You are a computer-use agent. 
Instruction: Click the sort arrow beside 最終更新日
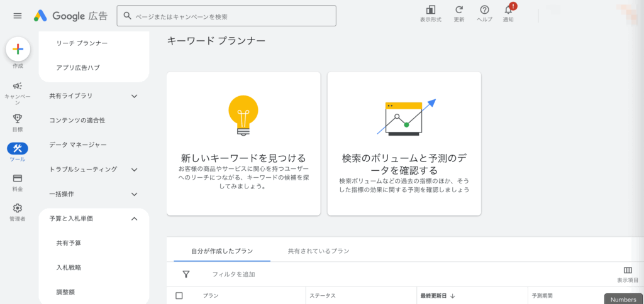click(453, 296)
